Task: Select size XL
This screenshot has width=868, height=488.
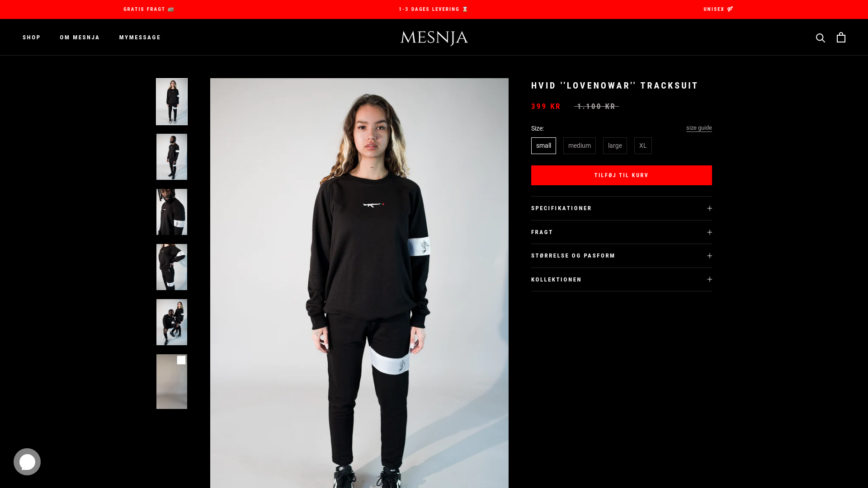Action: (643, 145)
